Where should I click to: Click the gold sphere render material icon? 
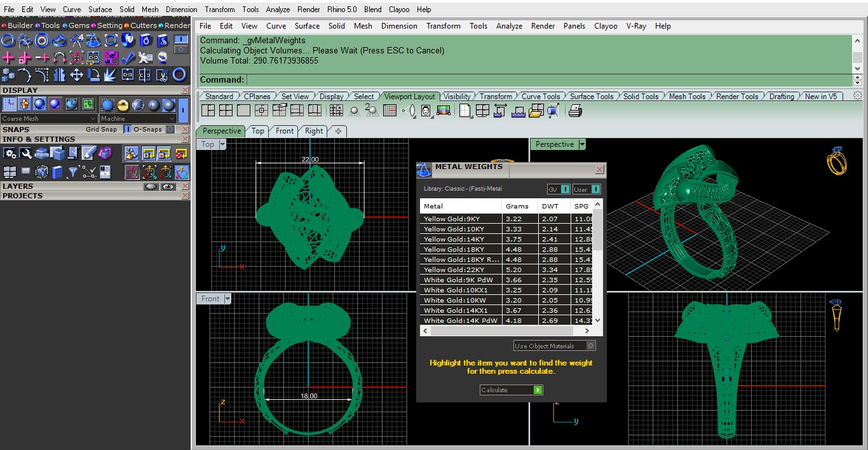point(123,105)
